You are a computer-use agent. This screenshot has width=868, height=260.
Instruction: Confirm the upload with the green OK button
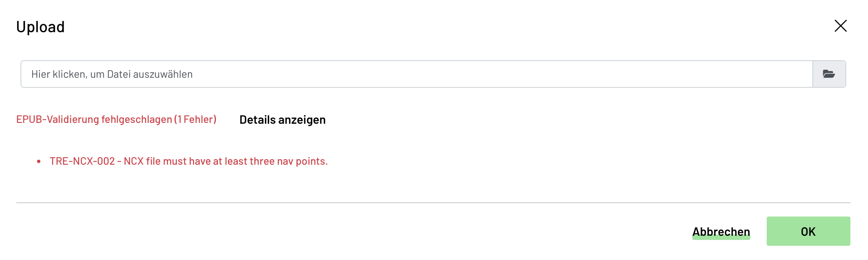pos(808,231)
